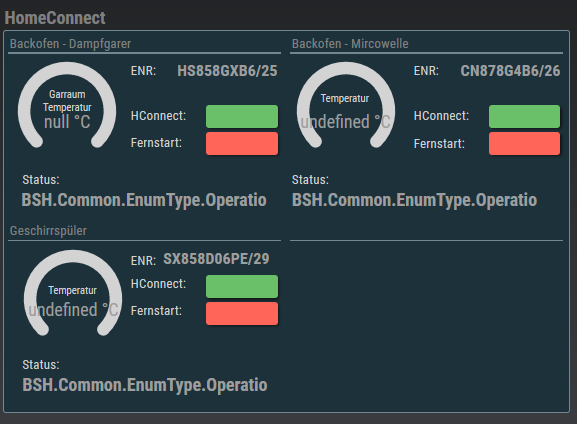Click the HConnect label in Geschirrspüler
This screenshot has width=577, height=424.
[x=158, y=284]
